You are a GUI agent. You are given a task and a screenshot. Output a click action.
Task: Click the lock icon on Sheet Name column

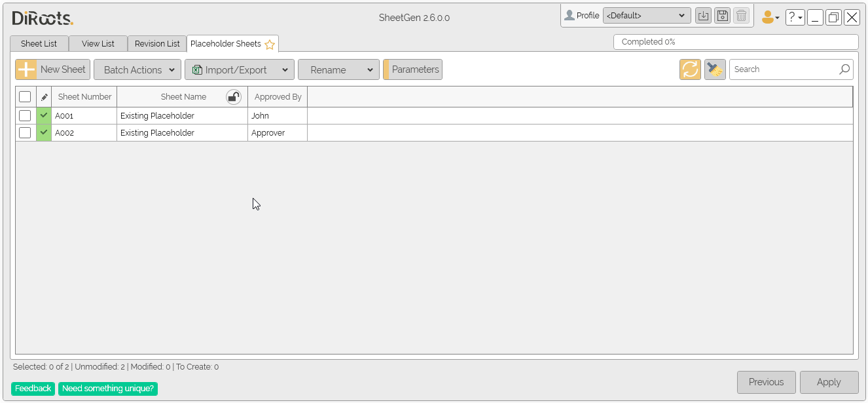[234, 96]
